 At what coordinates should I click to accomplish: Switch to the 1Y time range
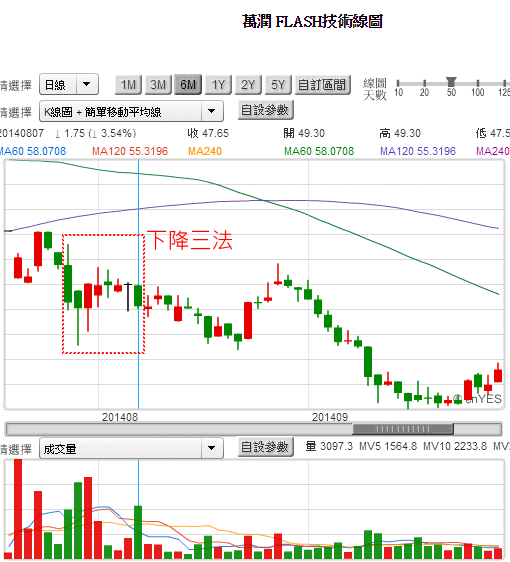coord(218,85)
